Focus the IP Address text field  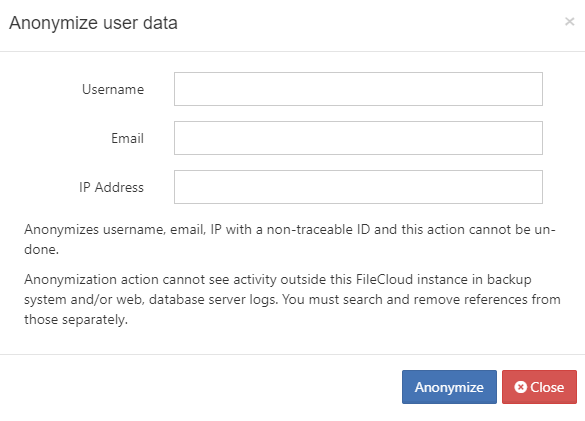tap(358, 187)
